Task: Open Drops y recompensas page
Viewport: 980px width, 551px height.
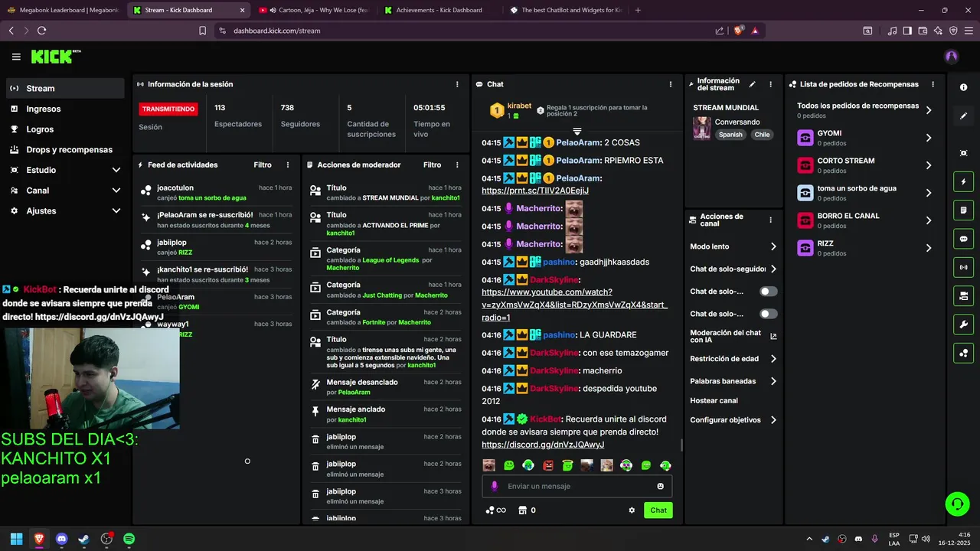Action: coord(65,150)
